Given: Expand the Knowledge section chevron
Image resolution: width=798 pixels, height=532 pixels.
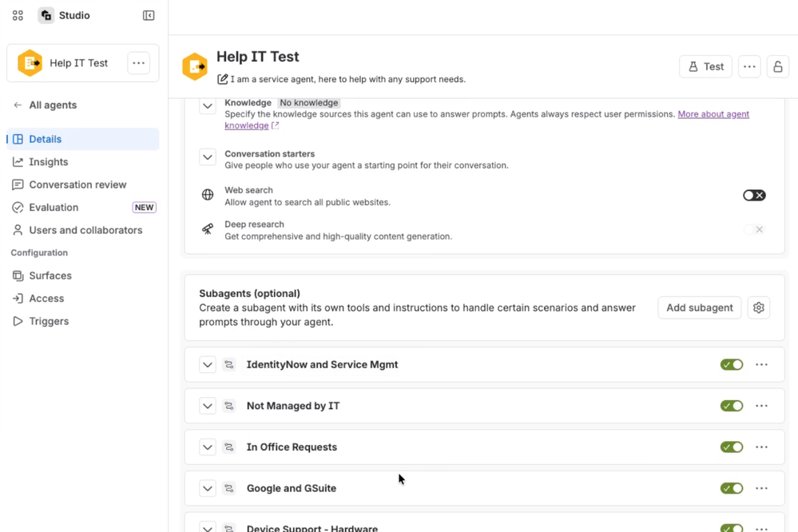Looking at the screenshot, I should 208,106.
